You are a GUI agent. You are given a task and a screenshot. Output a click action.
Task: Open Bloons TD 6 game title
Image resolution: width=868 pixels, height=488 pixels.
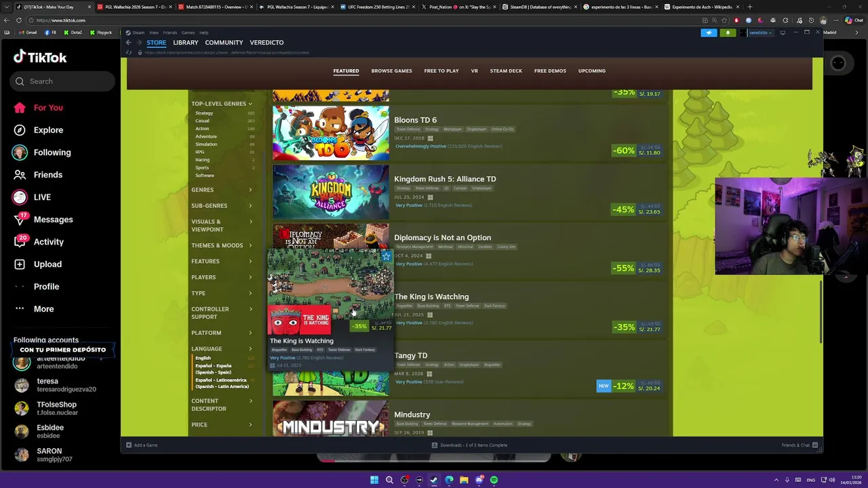point(415,120)
